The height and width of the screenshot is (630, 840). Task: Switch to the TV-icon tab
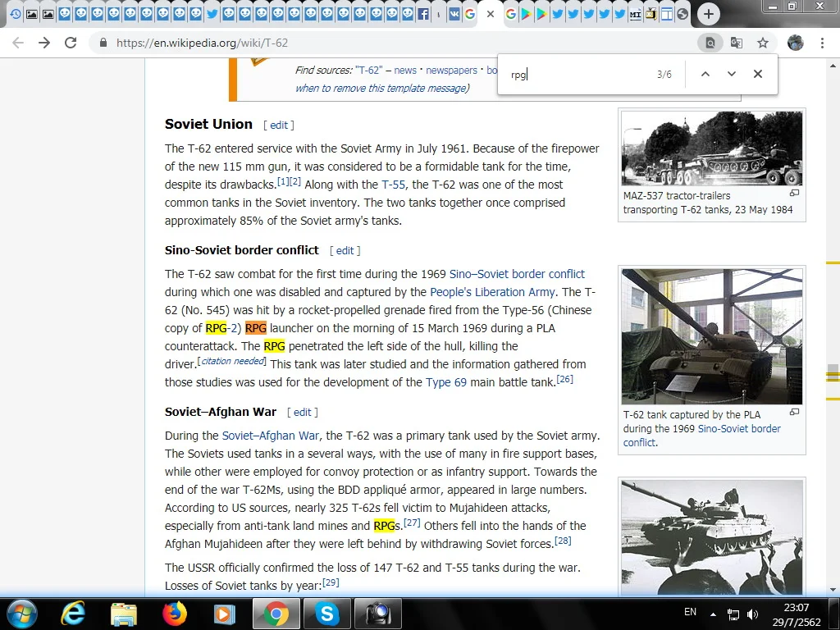651,15
